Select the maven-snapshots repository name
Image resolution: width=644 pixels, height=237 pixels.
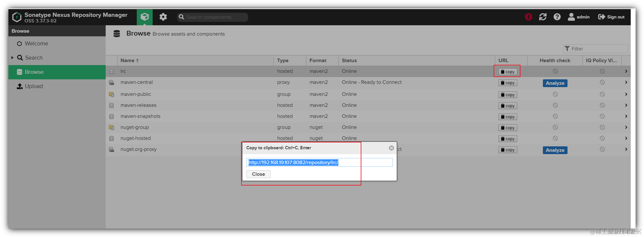pyautogui.click(x=140, y=116)
